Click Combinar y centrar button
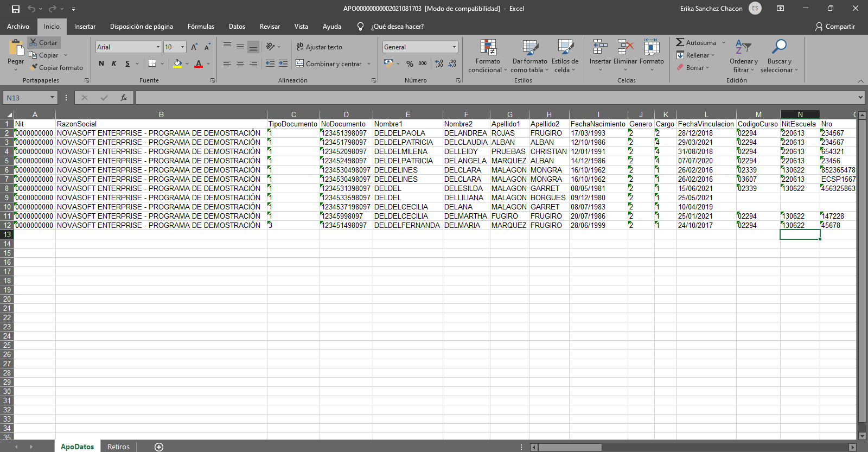 click(329, 64)
